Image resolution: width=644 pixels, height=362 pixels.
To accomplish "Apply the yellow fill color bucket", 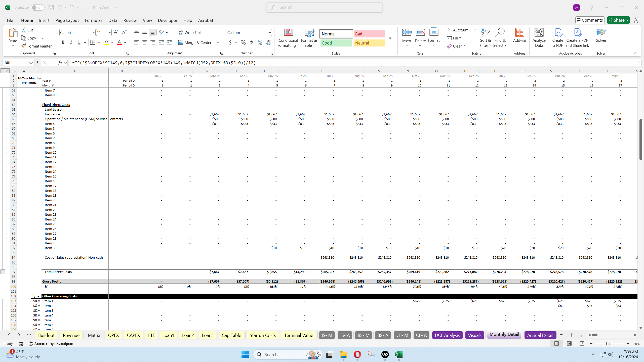I will point(106,42).
